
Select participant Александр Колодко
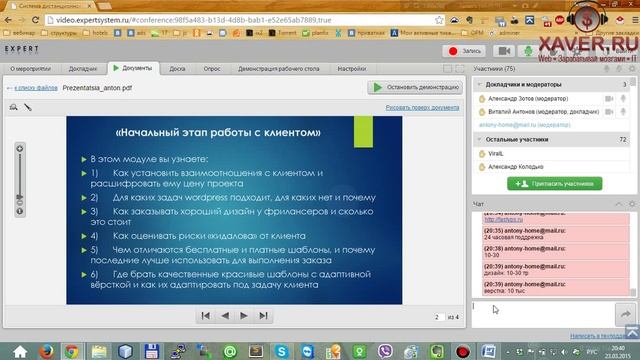coord(516,167)
